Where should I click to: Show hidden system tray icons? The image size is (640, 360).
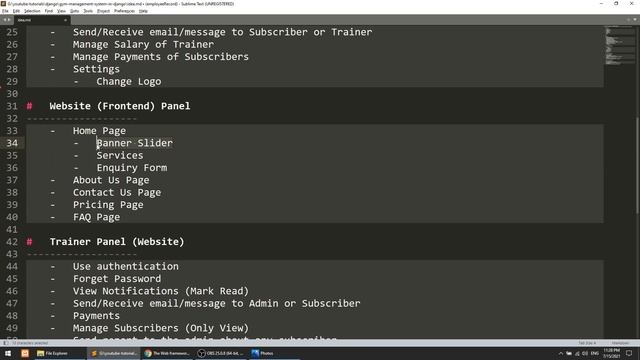[560, 353]
